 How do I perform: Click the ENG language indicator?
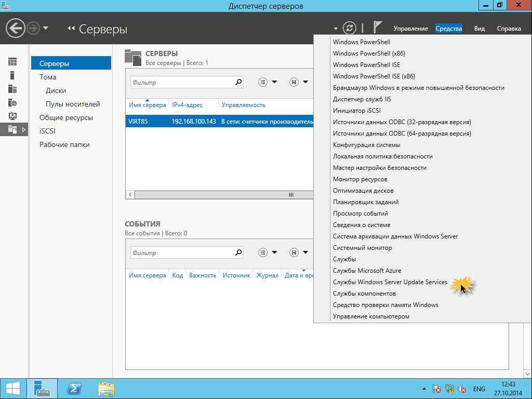479,389
